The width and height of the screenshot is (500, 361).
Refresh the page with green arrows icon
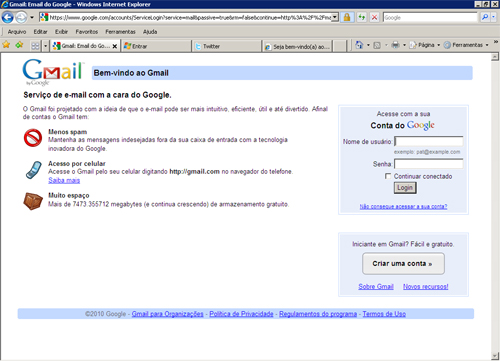(x=362, y=17)
